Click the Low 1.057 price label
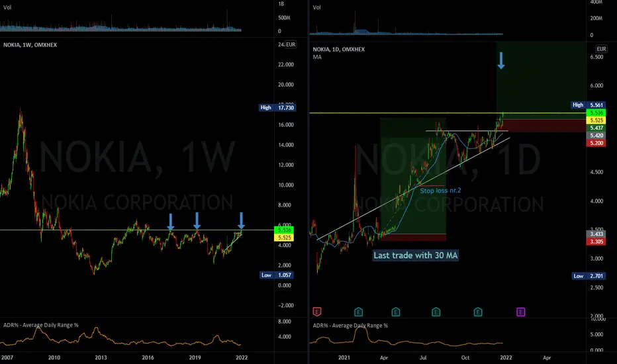Screen dimensions: 617x364 point(277,275)
